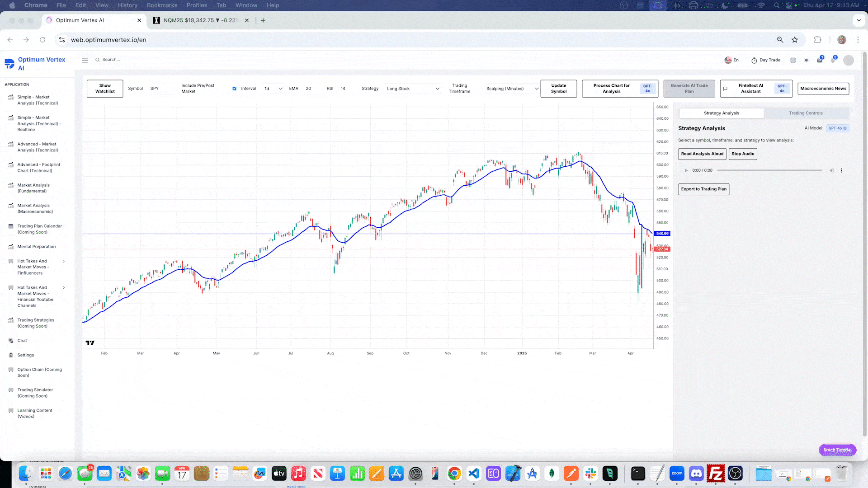Open Advanced - Footprint Chart sidebar item
The width and height of the screenshot is (868, 488).
(37, 168)
